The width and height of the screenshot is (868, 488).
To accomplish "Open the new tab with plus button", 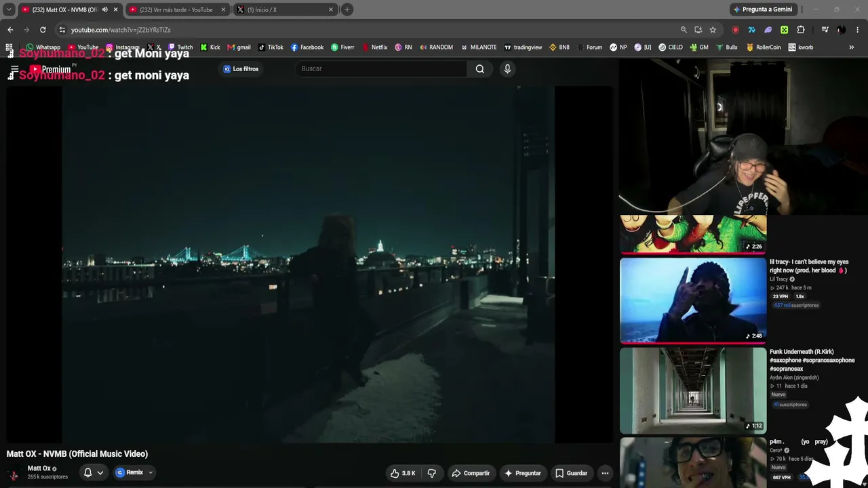I will point(347,9).
